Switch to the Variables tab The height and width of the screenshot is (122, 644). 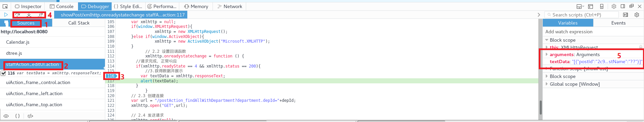[x=568, y=23]
